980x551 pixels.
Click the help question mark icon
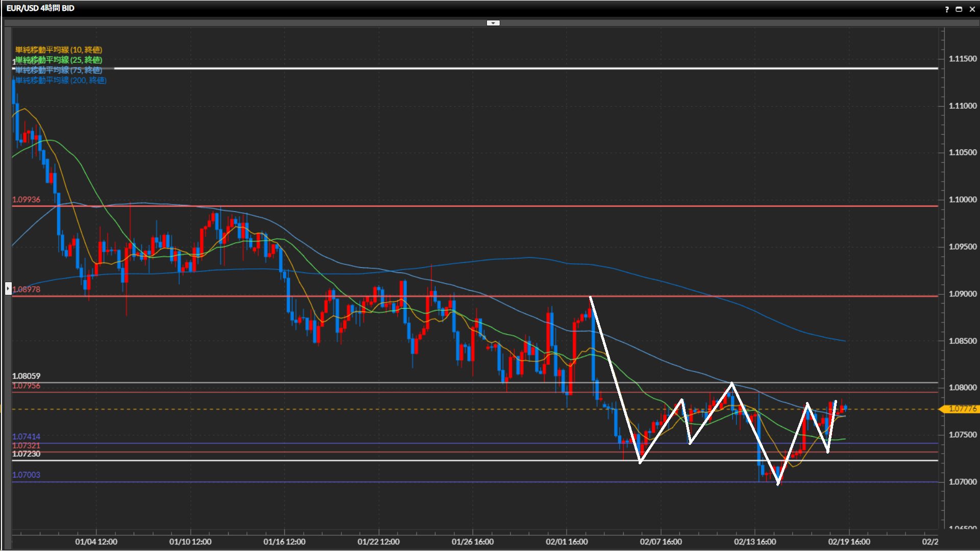tap(947, 9)
